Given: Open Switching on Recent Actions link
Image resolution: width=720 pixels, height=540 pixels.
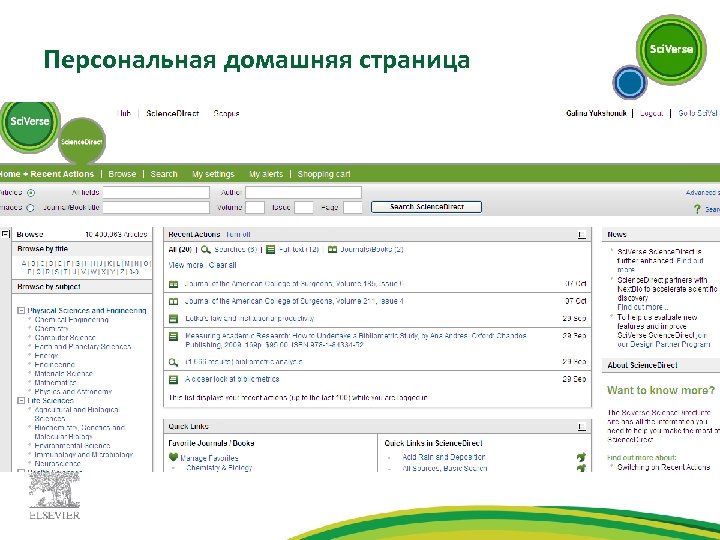Looking at the screenshot, I should (x=664, y=467).
